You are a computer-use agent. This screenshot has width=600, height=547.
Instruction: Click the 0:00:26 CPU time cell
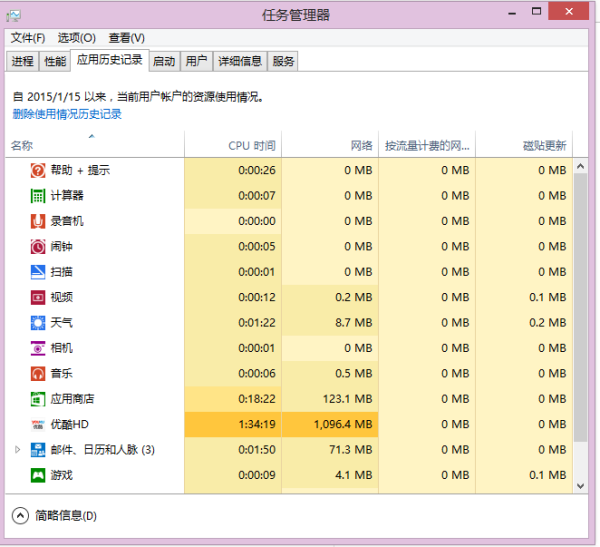[233, 170]
